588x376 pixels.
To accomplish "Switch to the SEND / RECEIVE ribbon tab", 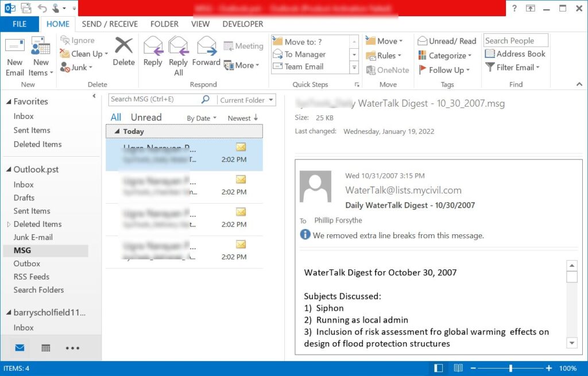I will click(x=110, y=24).
